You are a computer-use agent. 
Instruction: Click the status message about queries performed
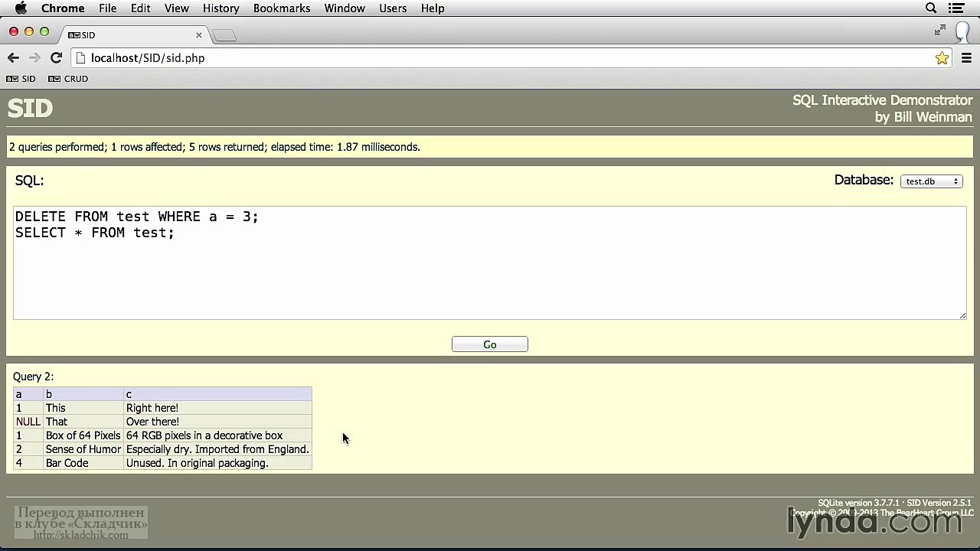[214, 147]
